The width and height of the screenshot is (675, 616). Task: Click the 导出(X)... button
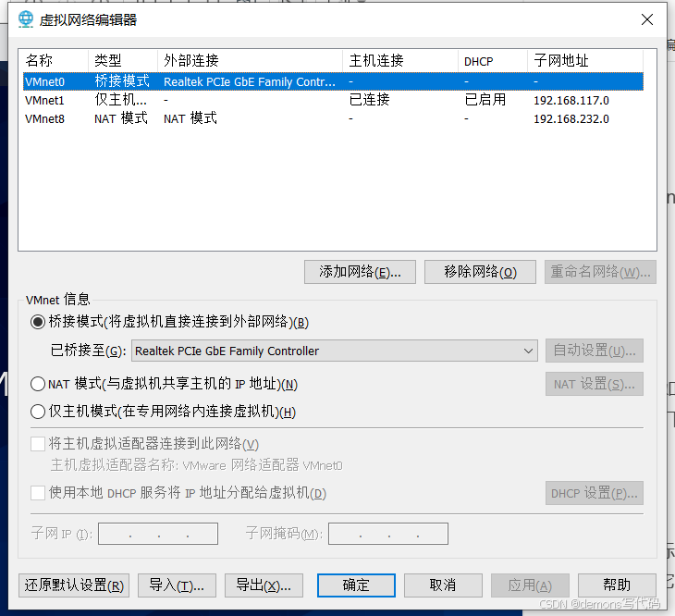[264, 585]
